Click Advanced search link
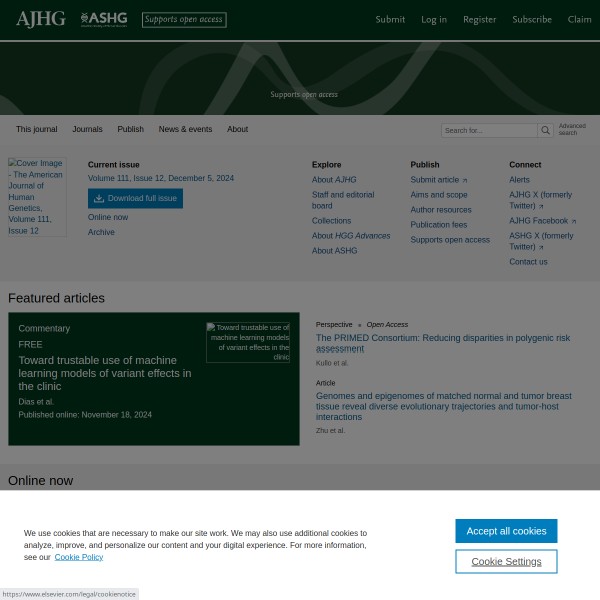This screenshot has width=600, height=600. tap(573, 130)
